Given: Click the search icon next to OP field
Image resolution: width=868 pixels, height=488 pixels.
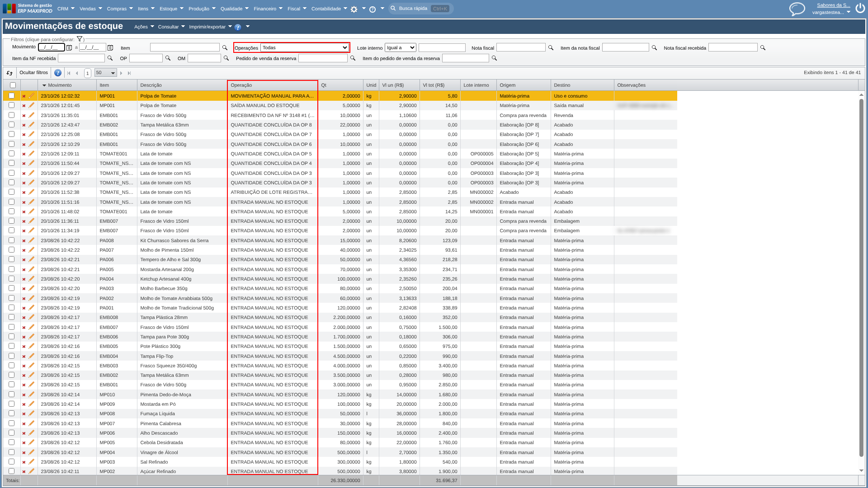Looking at the screenshot, I should tap(168, 58).
